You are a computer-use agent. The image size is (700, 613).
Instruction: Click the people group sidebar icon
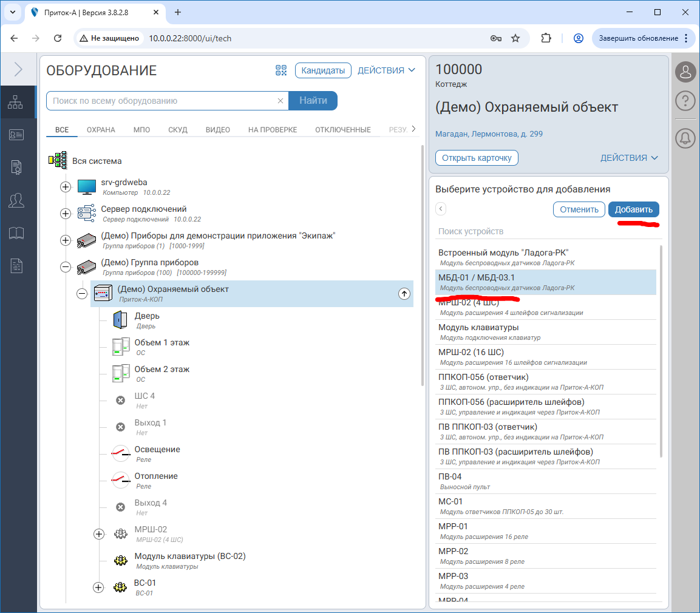[16, 200]
